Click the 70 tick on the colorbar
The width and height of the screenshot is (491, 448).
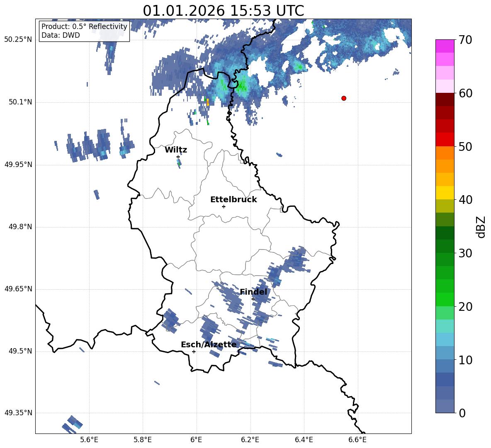465,40
